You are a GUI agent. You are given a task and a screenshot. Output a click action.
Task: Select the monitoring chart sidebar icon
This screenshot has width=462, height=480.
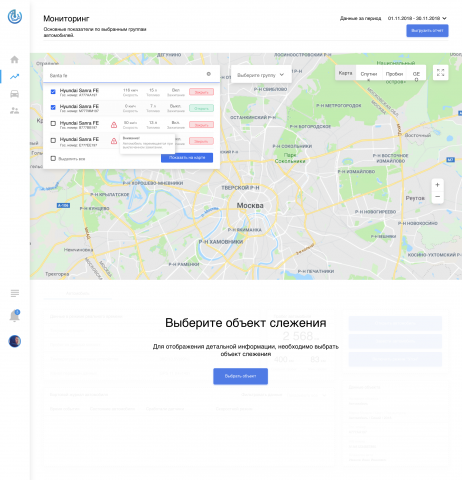tap(14, 77)
